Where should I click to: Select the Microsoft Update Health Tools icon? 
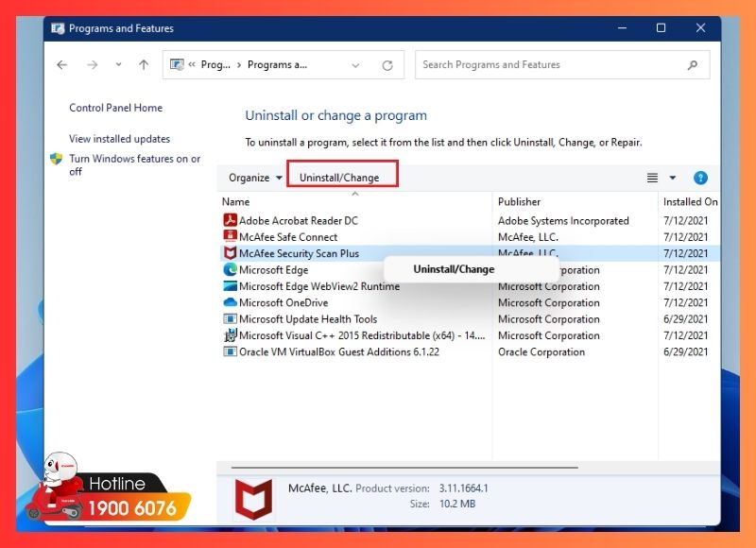coord(230,318)
